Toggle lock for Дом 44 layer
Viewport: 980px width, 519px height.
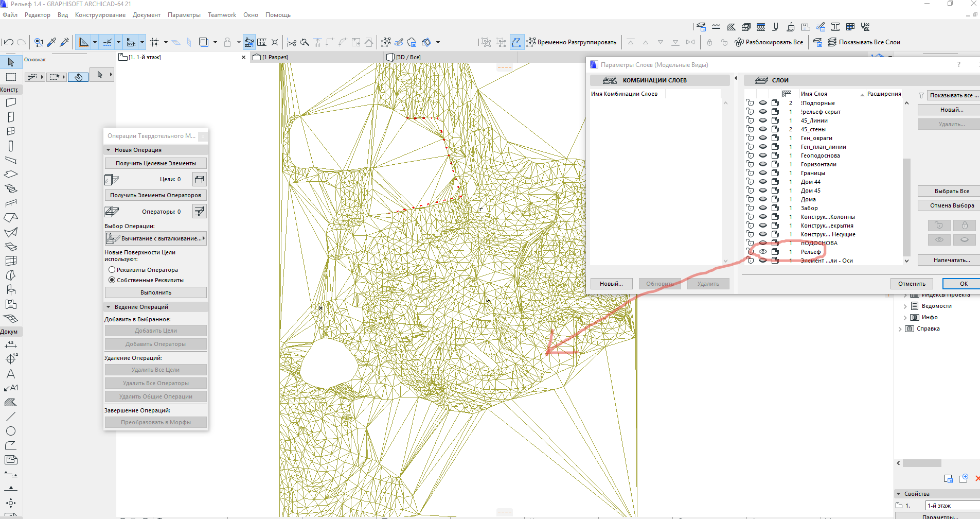click(x=750, y=182)
